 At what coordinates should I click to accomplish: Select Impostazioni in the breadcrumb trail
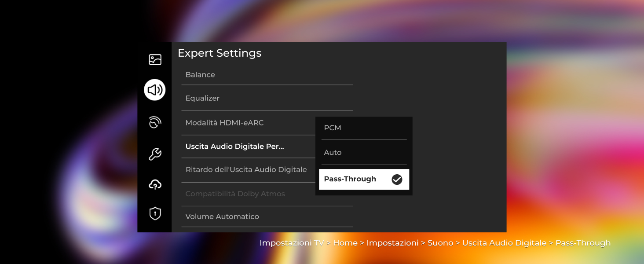(x=393, y=242)
